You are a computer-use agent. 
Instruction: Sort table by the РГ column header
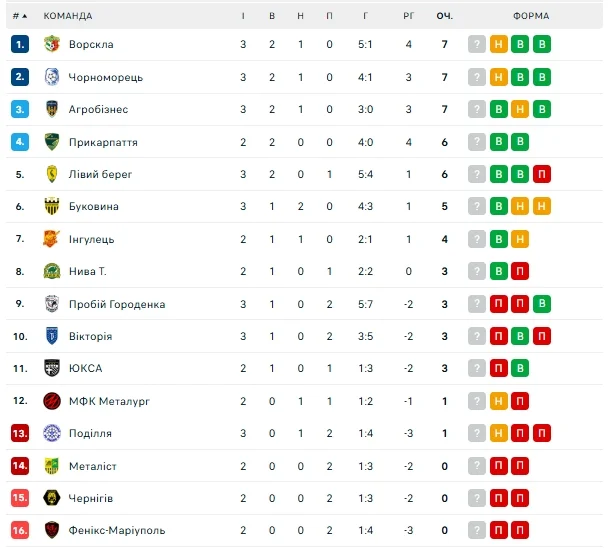click(x=408, y=16)
